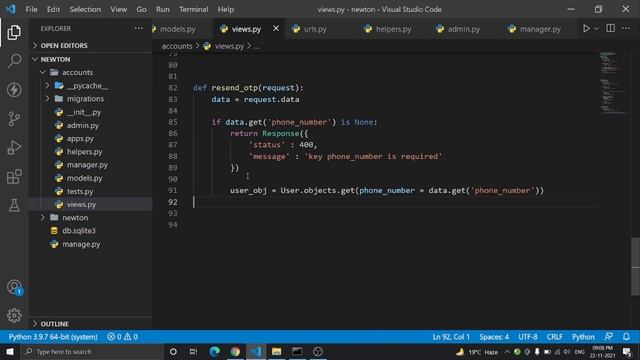Open the terminal app on the taskbar
Screen dimensions: 640x360
(x=297, y=351)
